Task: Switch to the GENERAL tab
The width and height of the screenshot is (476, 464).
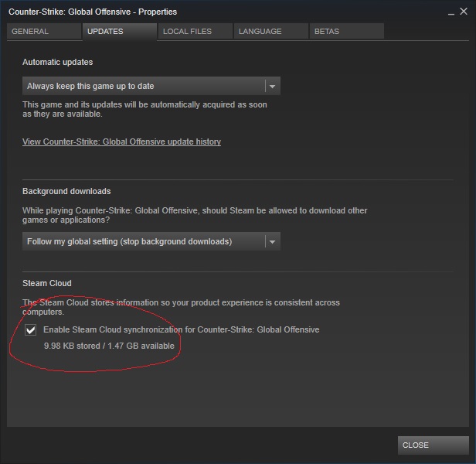Action: pos(44,31)
